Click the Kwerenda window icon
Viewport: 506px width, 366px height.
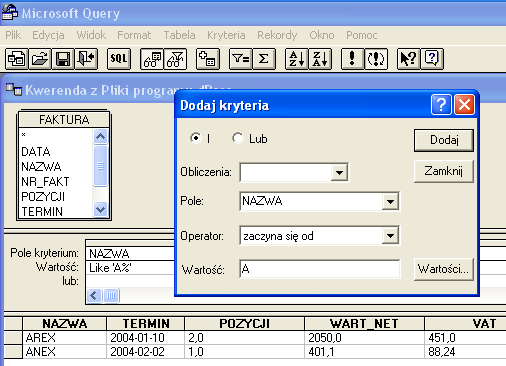click(14, 89)
